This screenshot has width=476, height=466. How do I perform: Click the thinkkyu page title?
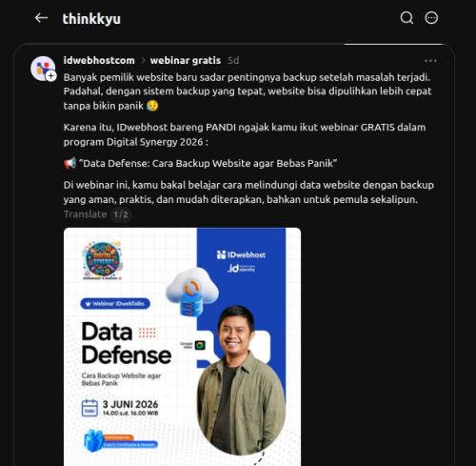(x=91, y=18)
